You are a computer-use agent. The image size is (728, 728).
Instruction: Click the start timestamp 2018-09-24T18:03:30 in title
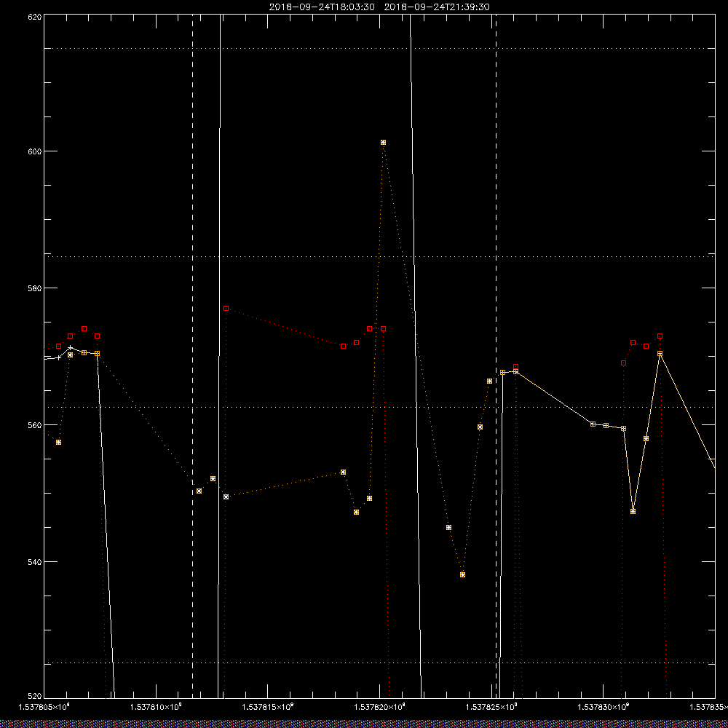tap(322, 7)
